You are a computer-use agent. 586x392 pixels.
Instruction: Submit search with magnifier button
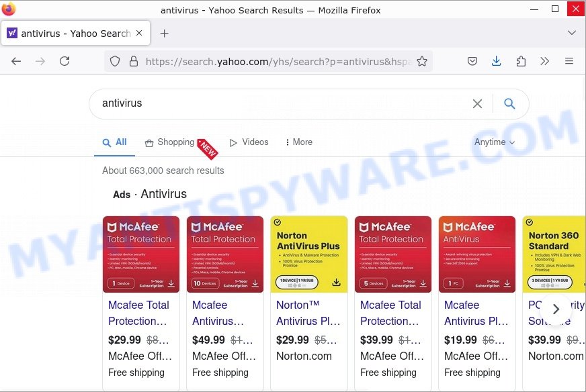click(x=509, y=103)
